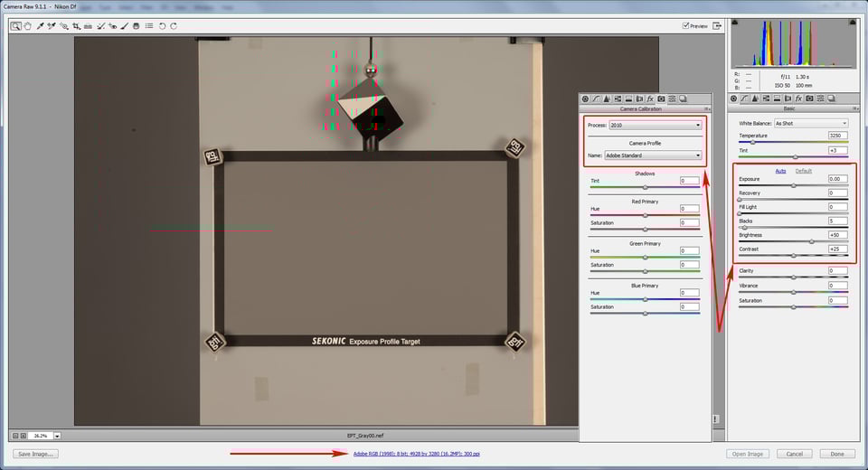Open Snapshots tab in Basic panel
This screenshot has height=470, width=868.
coord(832,99)
